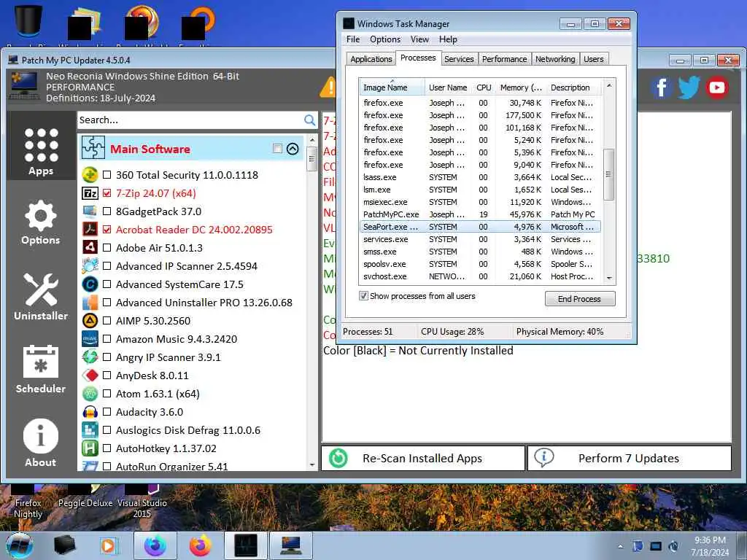Switch to the Performance tab

coord(504,59)
